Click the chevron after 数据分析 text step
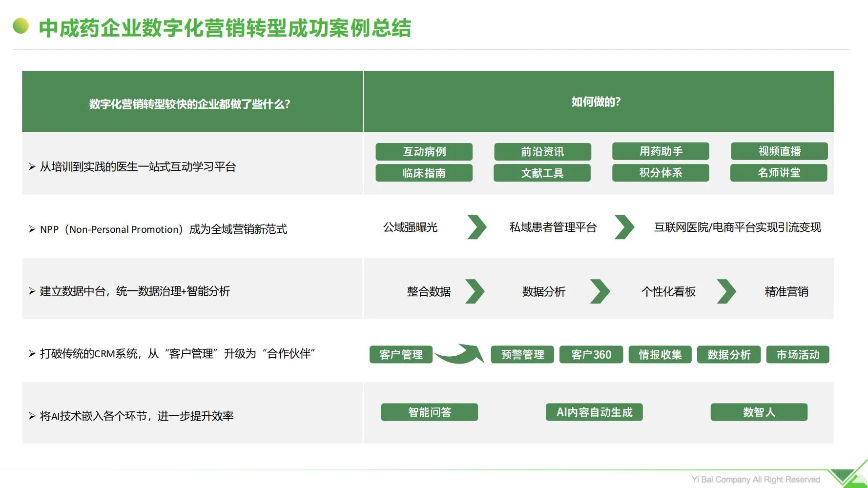Screen dimensions: 868x488 point(600,291)
